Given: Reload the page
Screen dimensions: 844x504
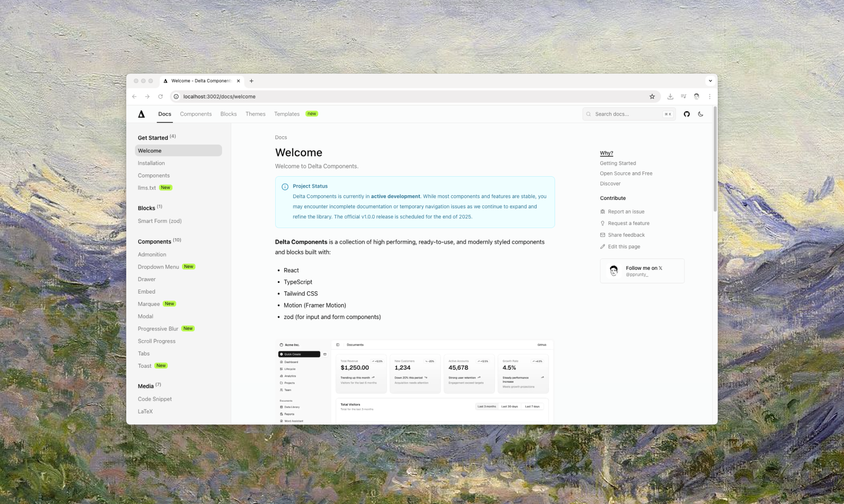Looking at the screenshot, I should (160, 97).
